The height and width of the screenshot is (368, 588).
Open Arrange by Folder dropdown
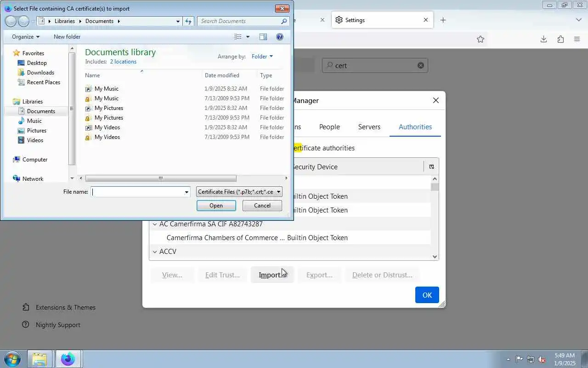[262, 57]
